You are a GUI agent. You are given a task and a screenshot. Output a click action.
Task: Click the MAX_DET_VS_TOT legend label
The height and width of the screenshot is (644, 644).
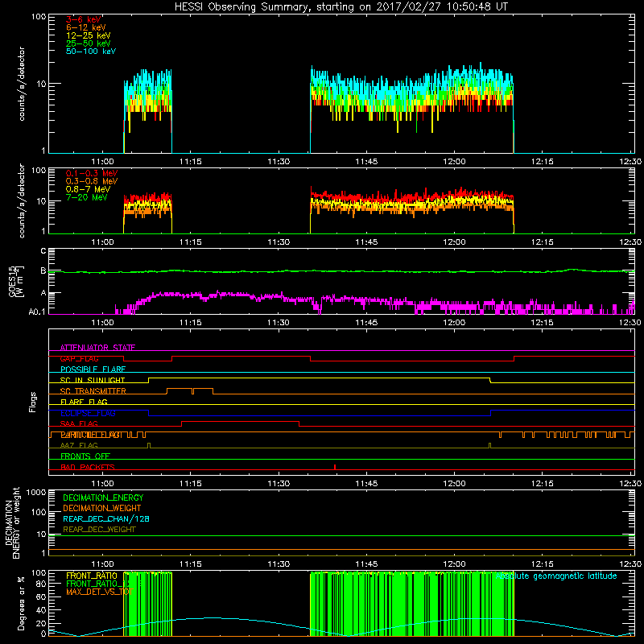point(99,592)
